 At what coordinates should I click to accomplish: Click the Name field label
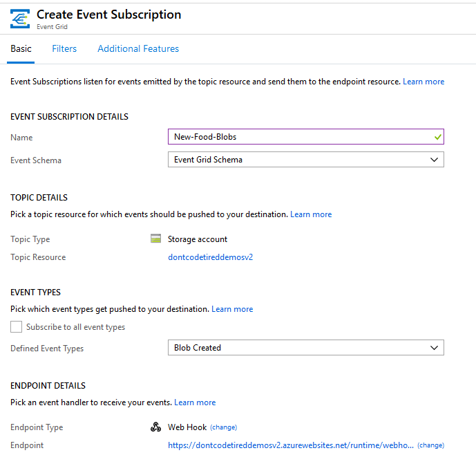(21, 138)
